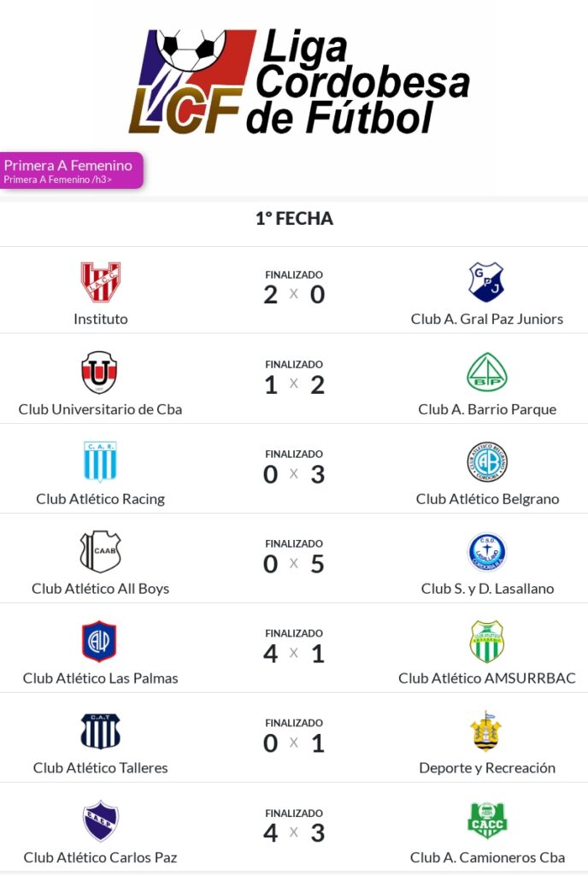Select the Talleres club crest
This screenshot has width=588, height=875.
click(100, 731)
